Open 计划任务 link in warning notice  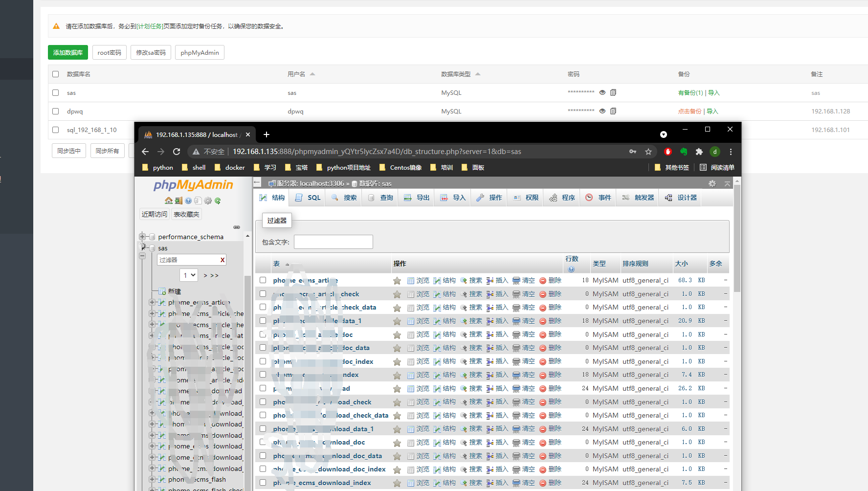point(149,26)
